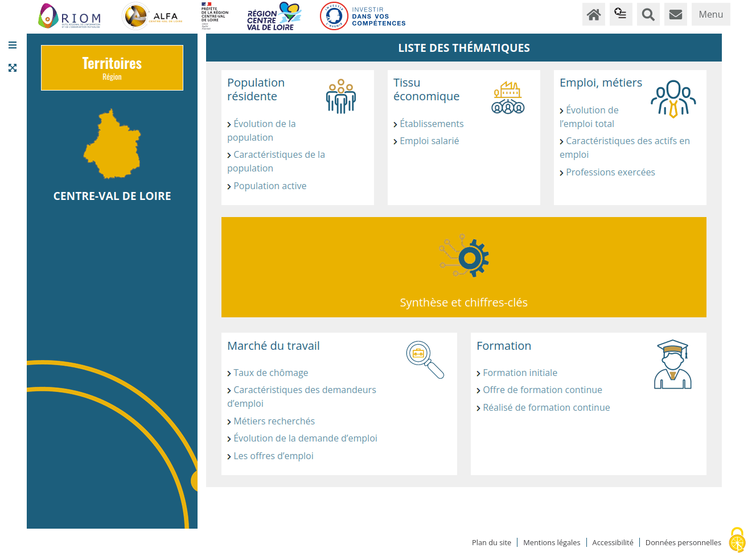
Task: Go to Taux de chômage
Action: tap(270, 373)
